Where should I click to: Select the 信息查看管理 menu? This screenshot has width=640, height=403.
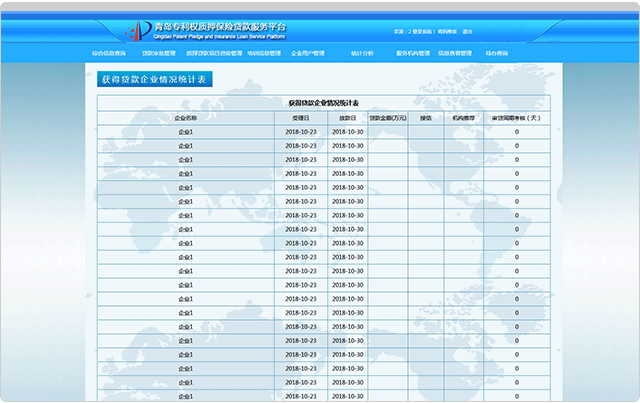pos(455,52)
